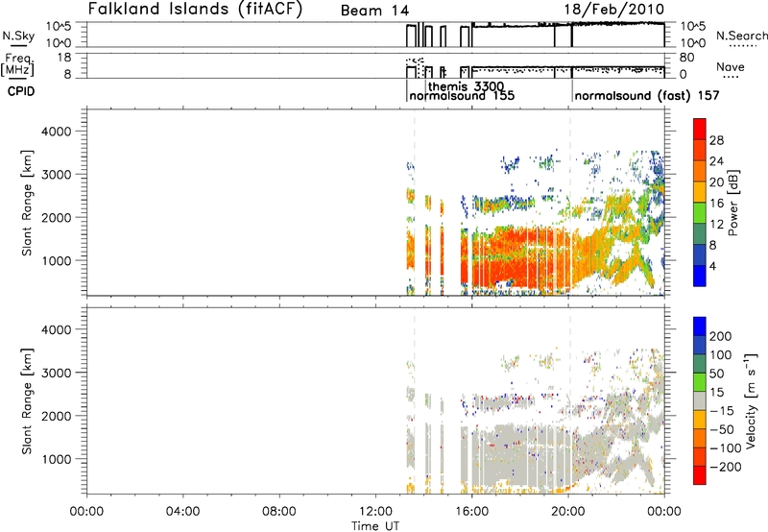
Task: Click the '10^5' right-side noise axis label
Action: point(692,27)
